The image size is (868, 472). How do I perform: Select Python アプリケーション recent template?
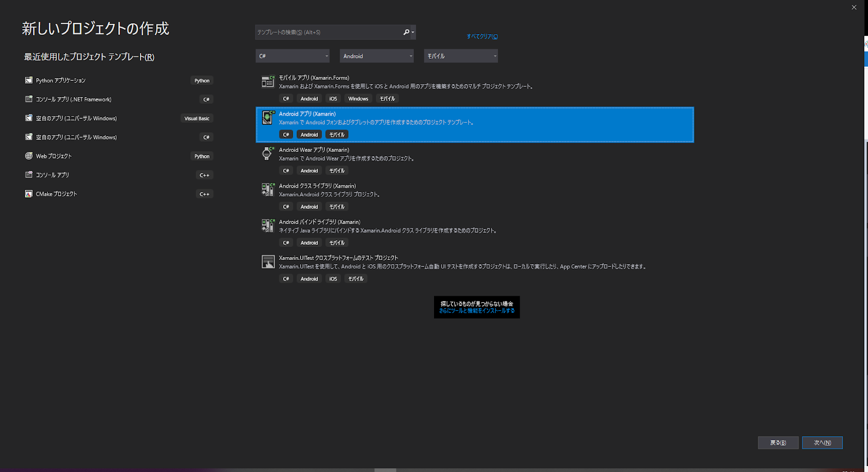coord(119,80)
